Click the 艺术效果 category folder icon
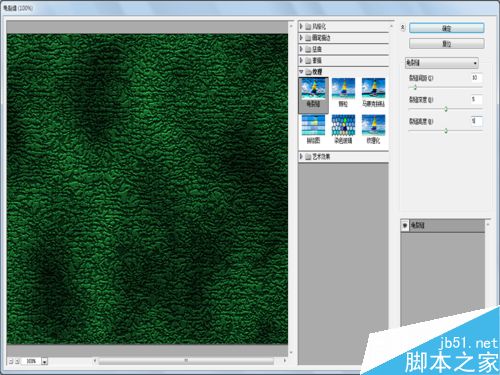500x375 pixels. pyautogui.click(x=308, y=157)
